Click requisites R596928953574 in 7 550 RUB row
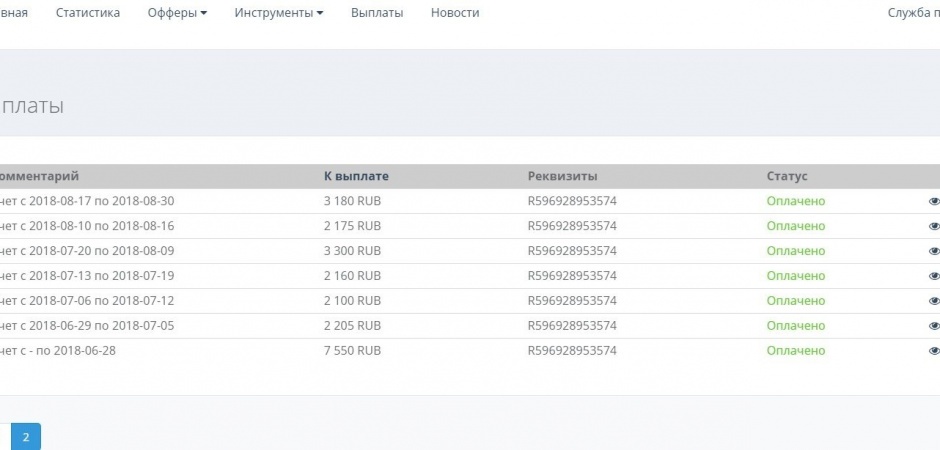Image resolution: width=940 pixels, height=450 pixels. 572,351
